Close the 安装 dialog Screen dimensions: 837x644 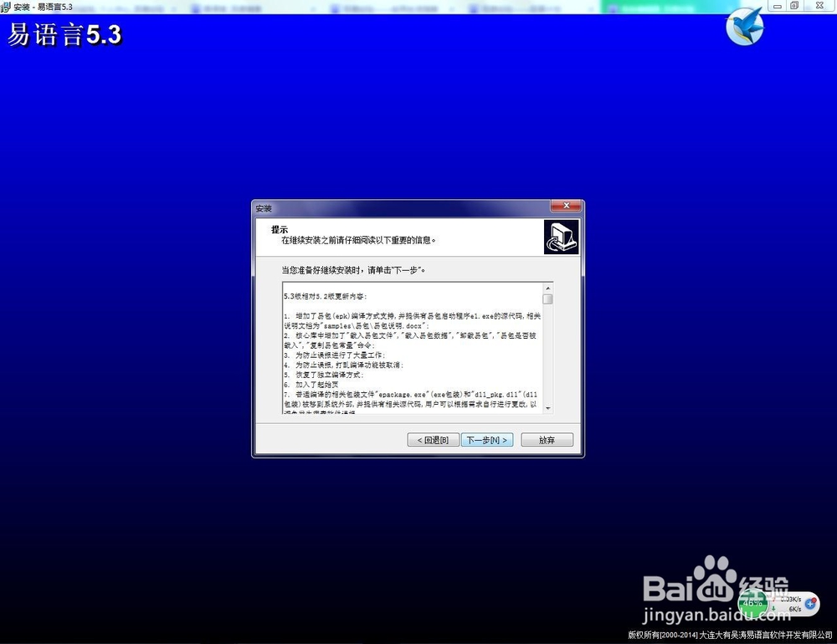coord(567,206)
